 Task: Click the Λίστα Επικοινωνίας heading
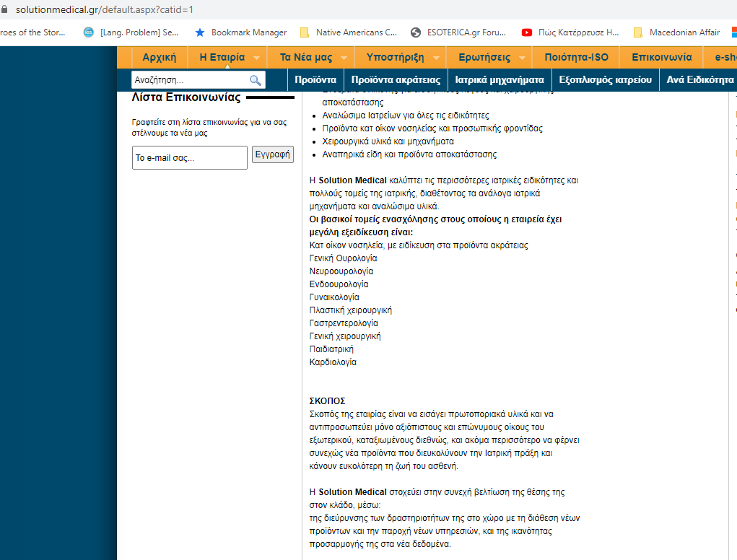pos(186,97)
